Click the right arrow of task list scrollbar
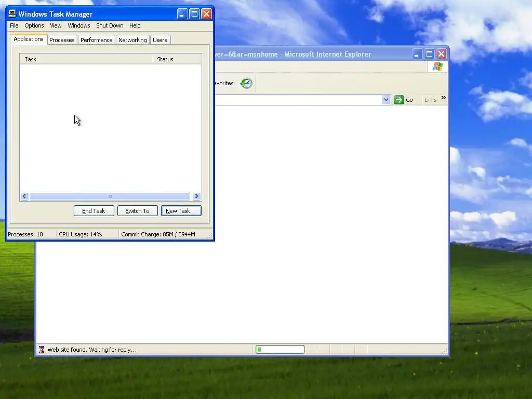This screenshot has height=399, width=532. pos(196,196)
